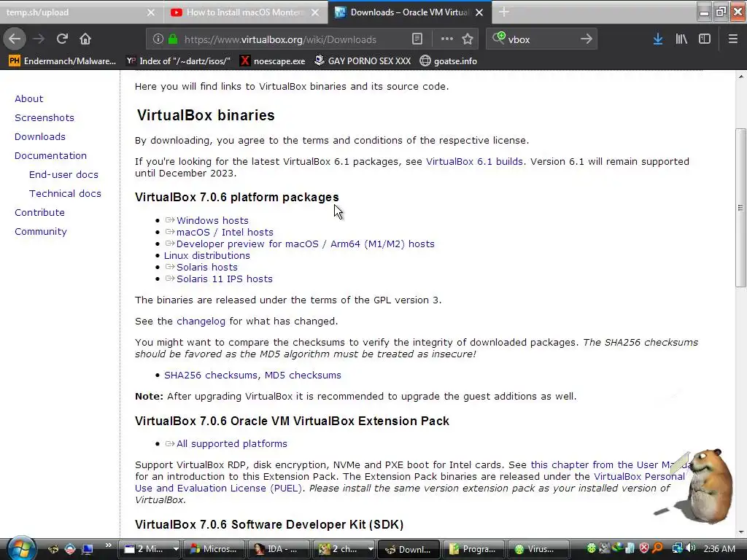The height and width of the screenshot is (560, 747).
Task: Follow the VirtualBox 6.1 builds link
Action: pyautogui.click(x=474, y=161)
